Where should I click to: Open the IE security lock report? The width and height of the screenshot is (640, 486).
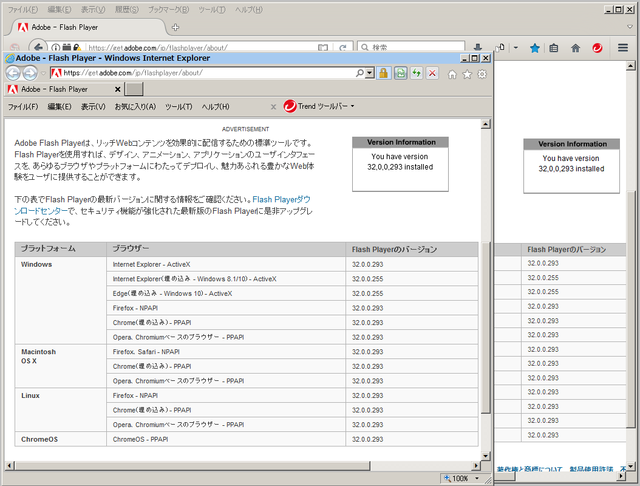(x=383, y=73)
